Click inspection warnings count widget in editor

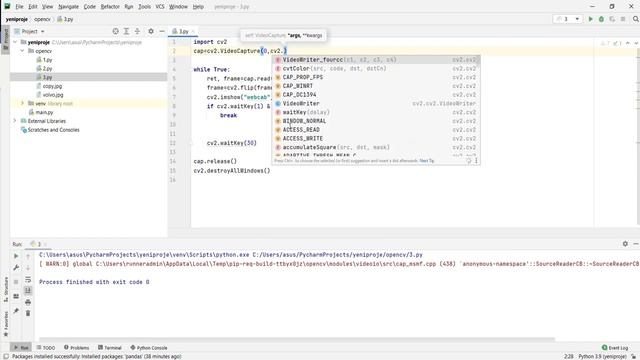[611, 43]
